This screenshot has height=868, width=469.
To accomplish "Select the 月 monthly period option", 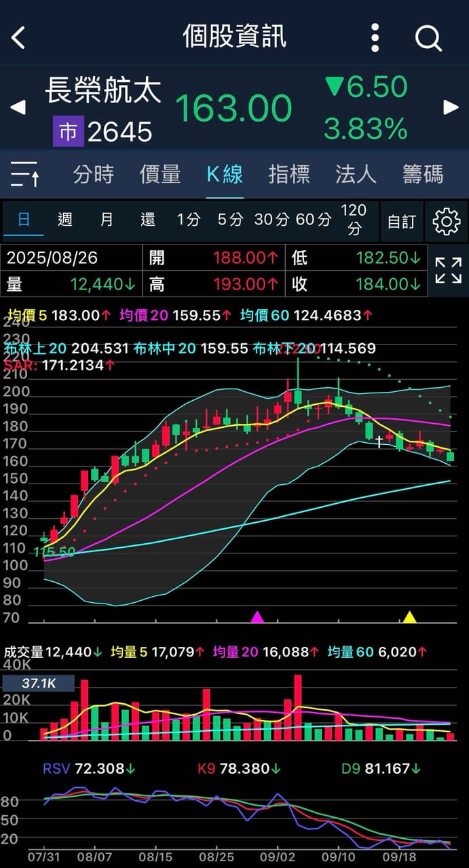I will click(x=107, y=220).
